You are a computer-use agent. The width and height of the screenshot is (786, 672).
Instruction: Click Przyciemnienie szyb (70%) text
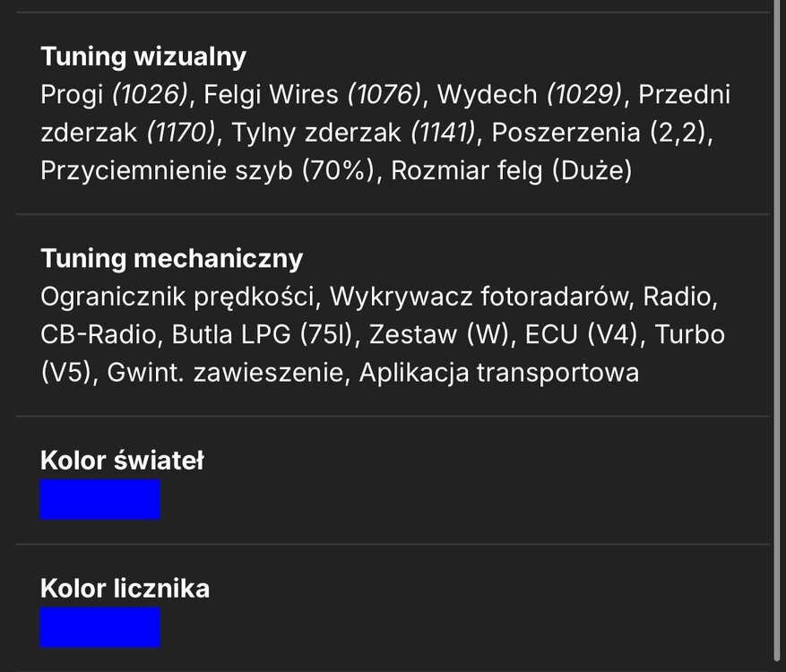(208, 171)
